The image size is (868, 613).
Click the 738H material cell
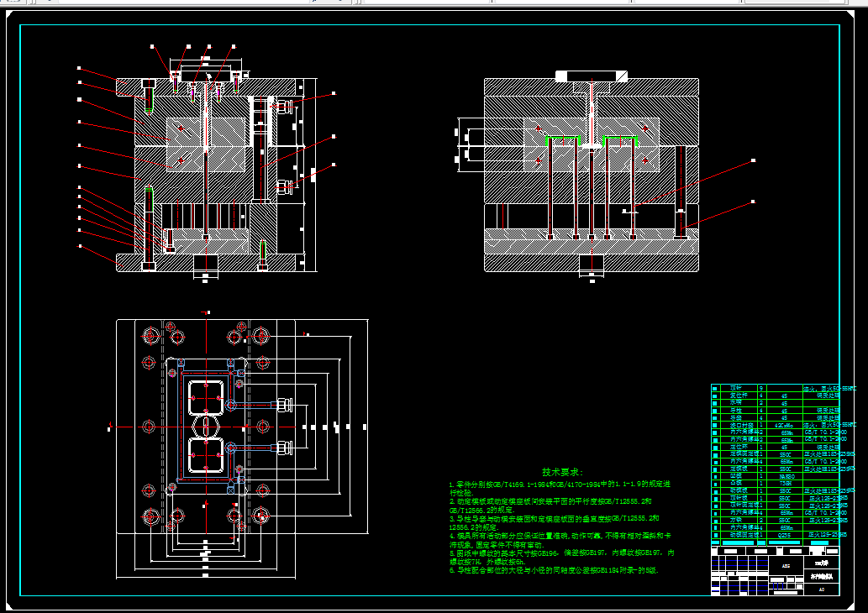click(785, 483)
